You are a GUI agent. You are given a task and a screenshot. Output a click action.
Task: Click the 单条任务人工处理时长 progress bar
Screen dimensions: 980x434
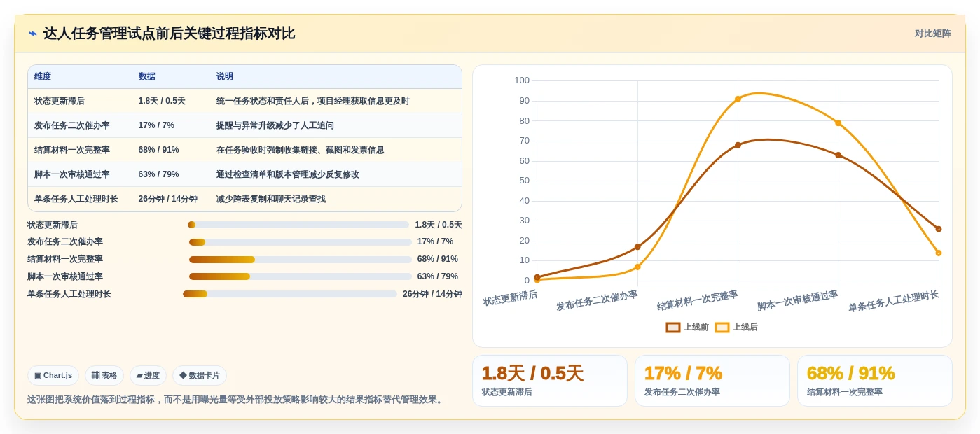pyautogui.click(x=290, y=294)
